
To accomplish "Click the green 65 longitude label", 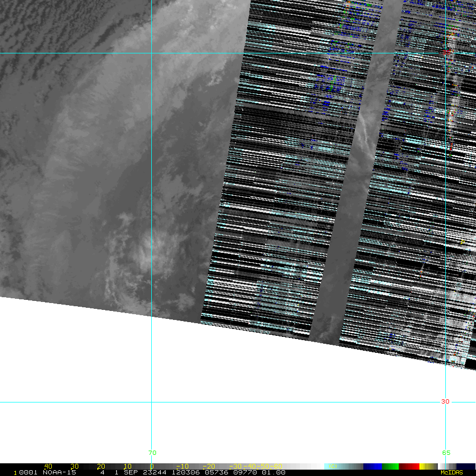I will 446,453.
